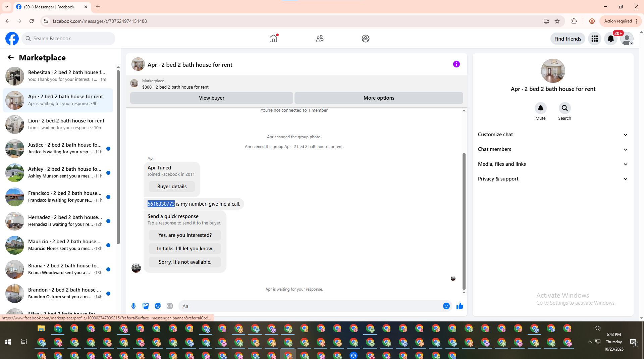The height and width of the screenshot is (359, 644).
Task: Click the taskbar volume speaker icon
Action: 598,328
